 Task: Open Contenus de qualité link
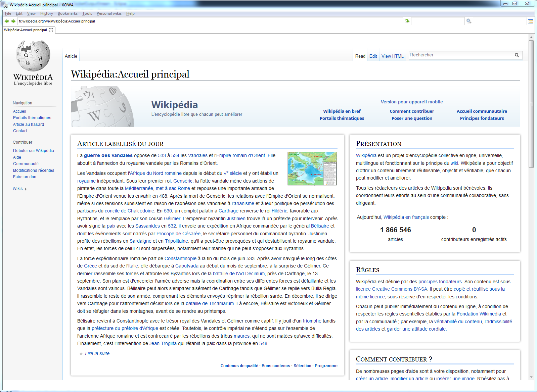tap(239, 366)
